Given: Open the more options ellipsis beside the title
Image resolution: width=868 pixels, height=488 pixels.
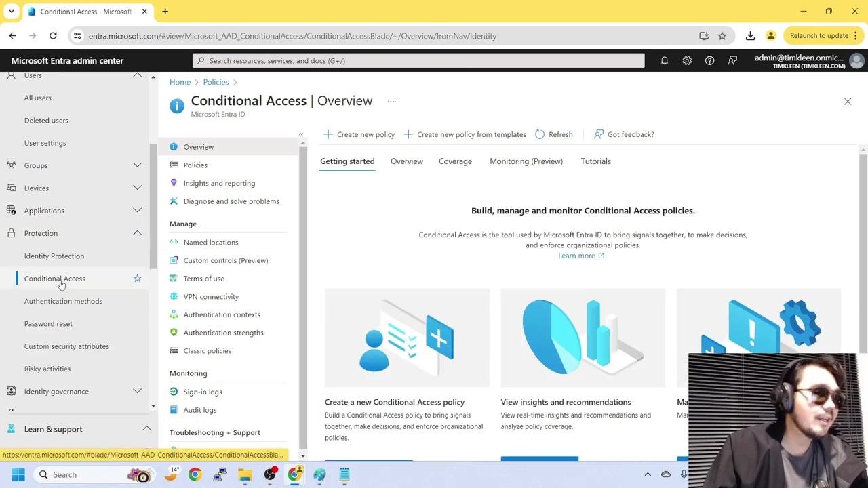Looking at the screenshot, I should (x=391, y=101).
